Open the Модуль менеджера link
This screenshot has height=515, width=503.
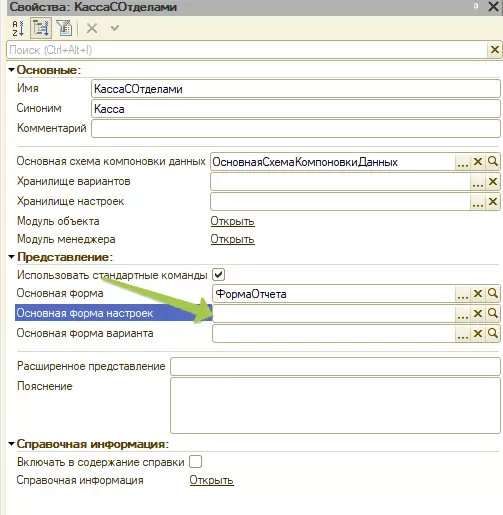pos(232,239)
